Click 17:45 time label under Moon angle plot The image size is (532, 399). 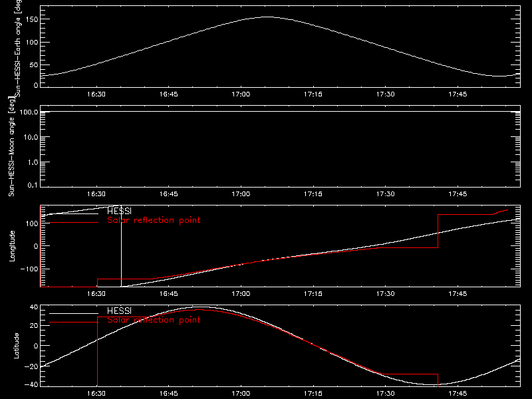458,194
